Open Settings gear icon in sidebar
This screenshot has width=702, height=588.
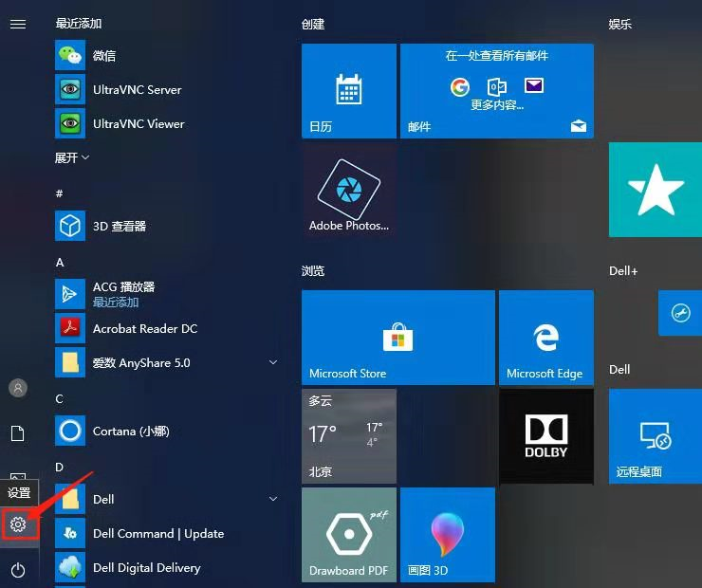coord(18,524)
